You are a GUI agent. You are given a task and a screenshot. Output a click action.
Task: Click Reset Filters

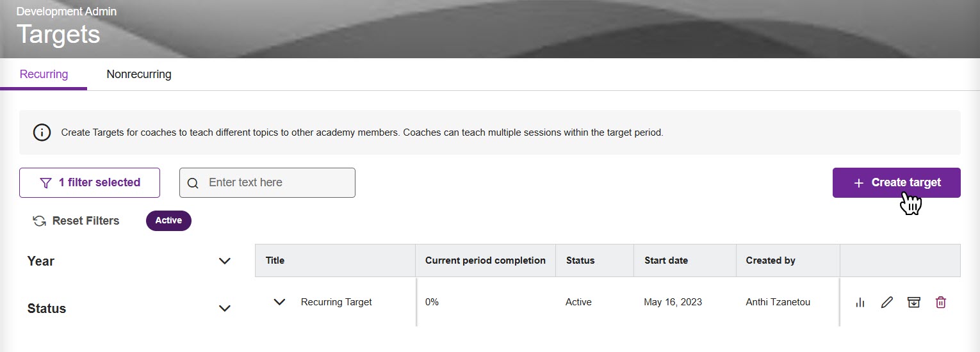[x=76, y=221]
